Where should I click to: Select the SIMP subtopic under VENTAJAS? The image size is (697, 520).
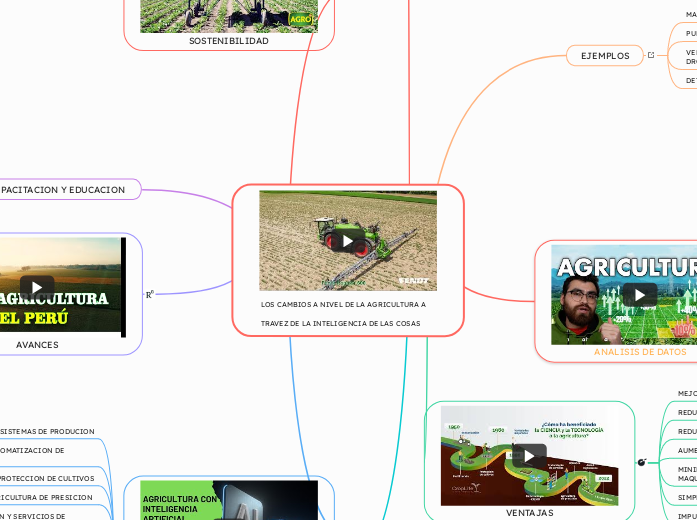687,498
